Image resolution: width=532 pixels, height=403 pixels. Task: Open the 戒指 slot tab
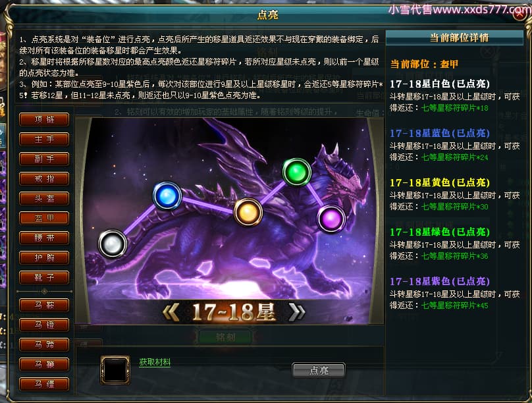point(45,178)
